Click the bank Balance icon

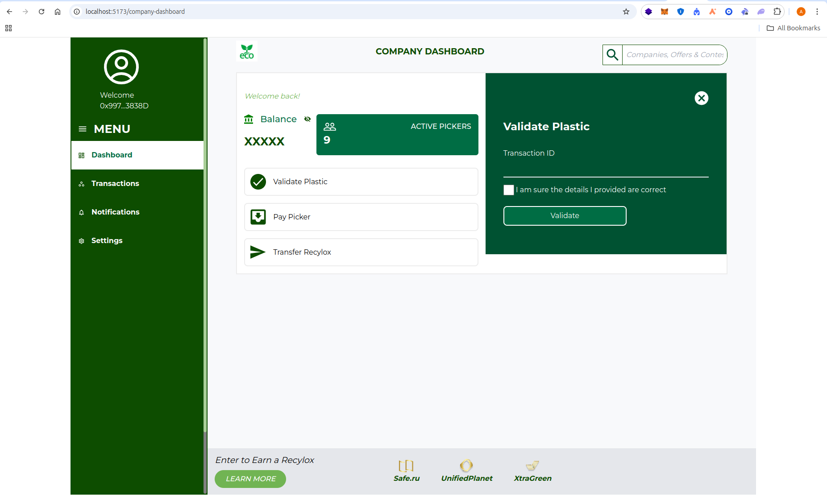coord(249,119)
